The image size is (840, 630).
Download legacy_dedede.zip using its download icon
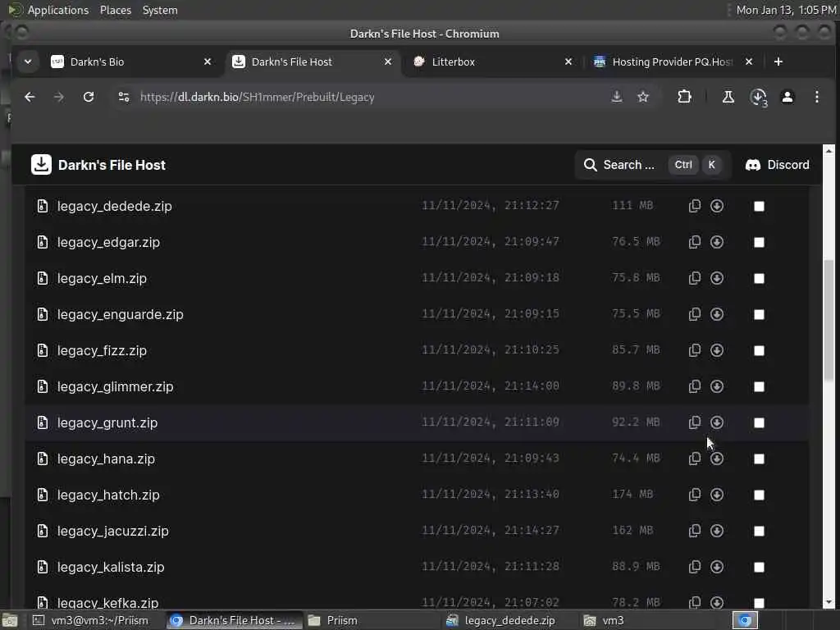click(717, 206)
